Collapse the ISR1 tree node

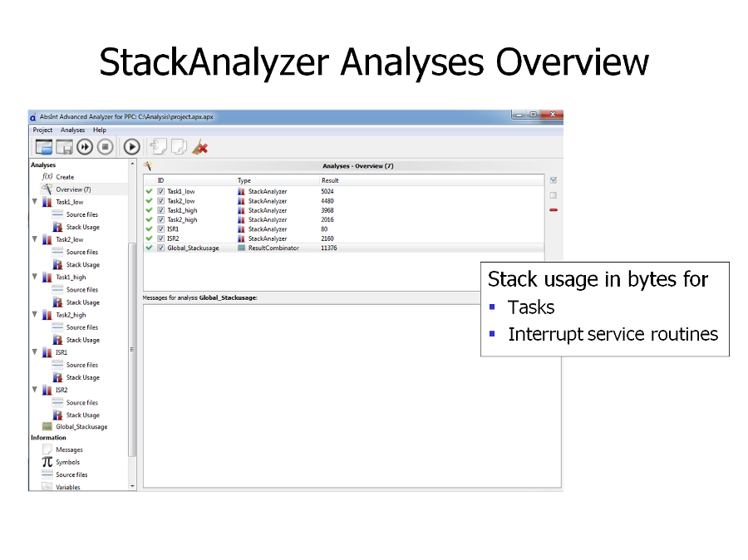[35, 352]
